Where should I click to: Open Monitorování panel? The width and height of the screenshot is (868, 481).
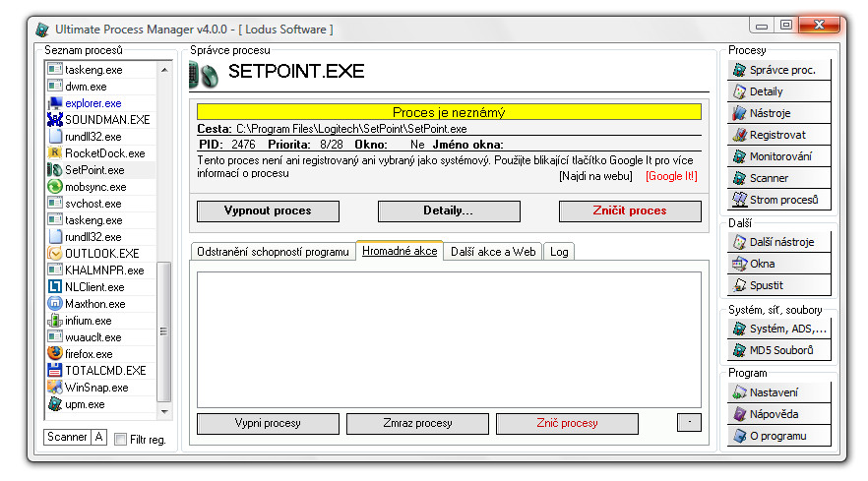[x=778, y=156]
